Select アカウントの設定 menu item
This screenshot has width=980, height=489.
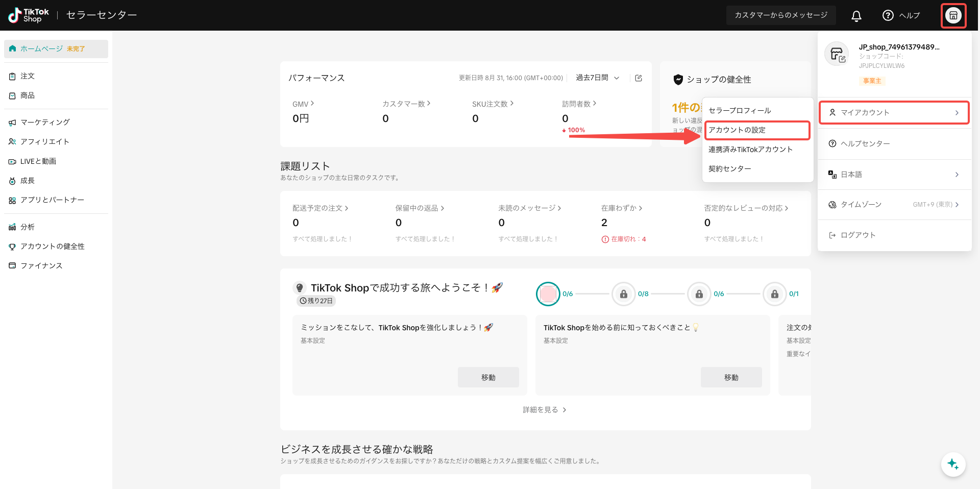coord(757,130)
